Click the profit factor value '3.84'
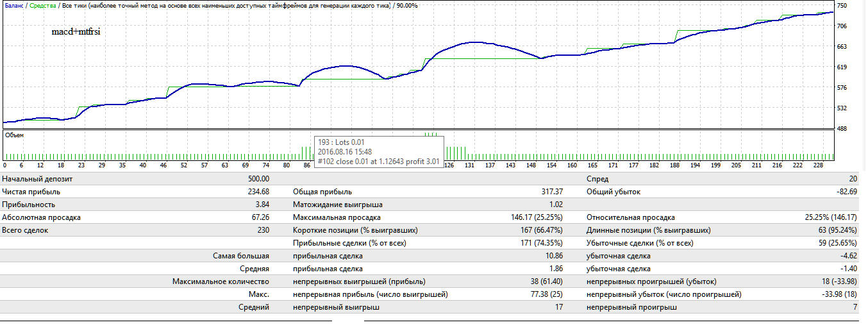Image resolution: width=868 pixels, height=327 pixels. pyautogui.click(x=262, y=205)
